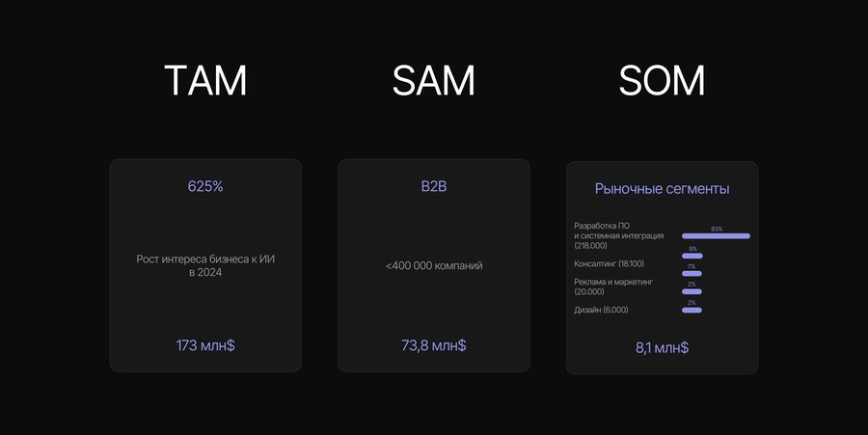This screenshot has width=868, height=435.
Task: Select the "Дизайн (6.000)" label
Action: (x=601, y=310)
